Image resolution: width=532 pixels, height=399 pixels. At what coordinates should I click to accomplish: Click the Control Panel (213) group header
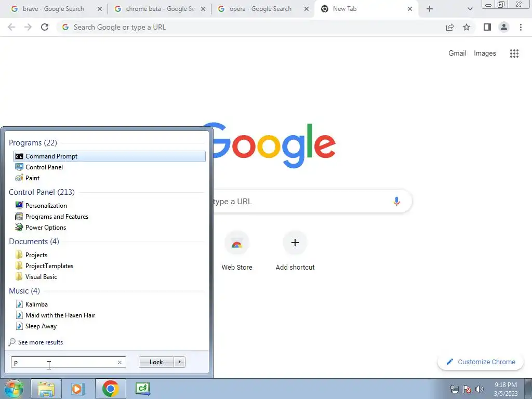42,192
